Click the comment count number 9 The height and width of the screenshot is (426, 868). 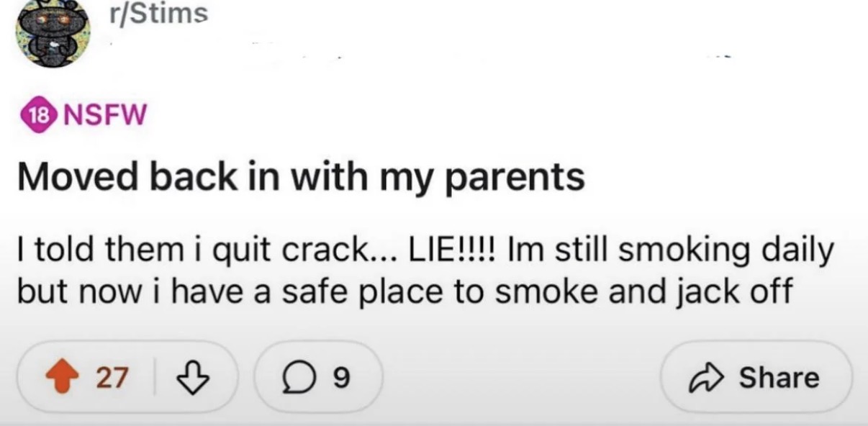coord(343,378)
